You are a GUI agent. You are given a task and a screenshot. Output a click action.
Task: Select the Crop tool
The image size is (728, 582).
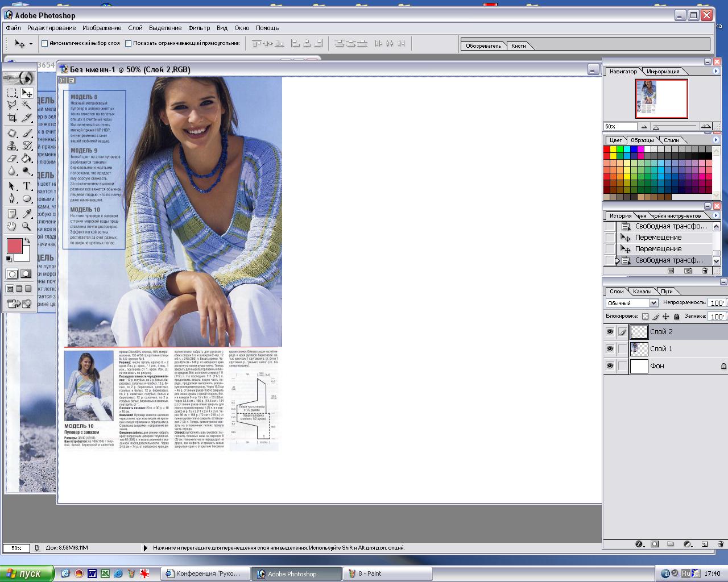point(12,118)
